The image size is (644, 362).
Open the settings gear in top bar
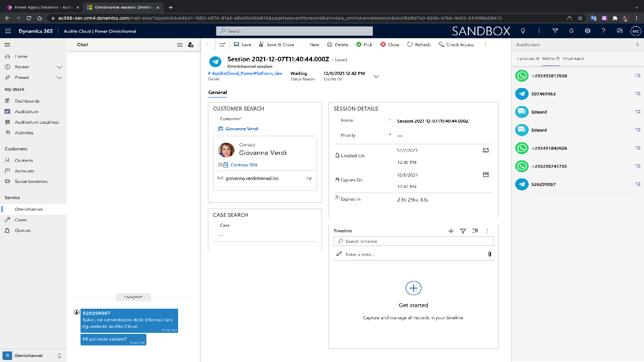point(588,31)
